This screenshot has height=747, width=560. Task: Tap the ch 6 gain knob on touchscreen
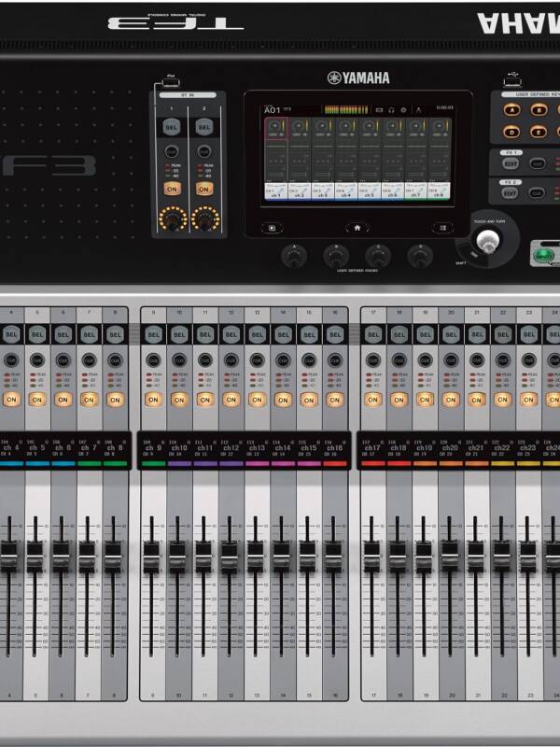click(x=390, y=126)
